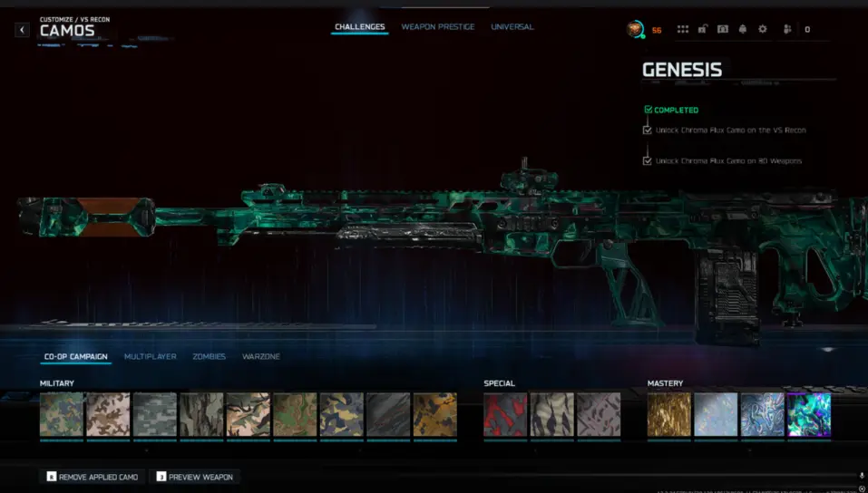Select the Multiplayer camo tab
This screenshot has height=493, width=868.
pyautogui.click(x=150, y=357)
